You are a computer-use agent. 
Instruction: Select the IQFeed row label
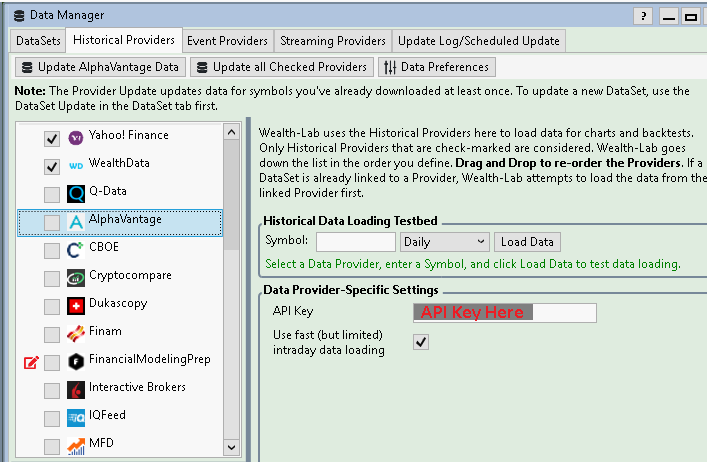click(107, 415)
